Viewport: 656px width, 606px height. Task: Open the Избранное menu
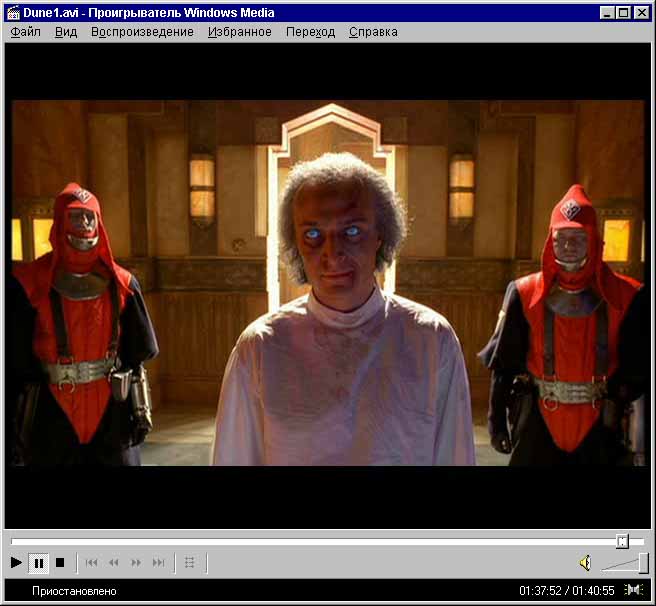[240, 32]
